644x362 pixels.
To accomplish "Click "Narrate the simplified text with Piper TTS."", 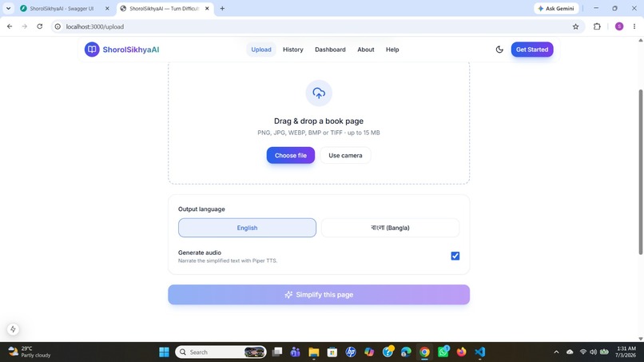I will tap(228, 261).
